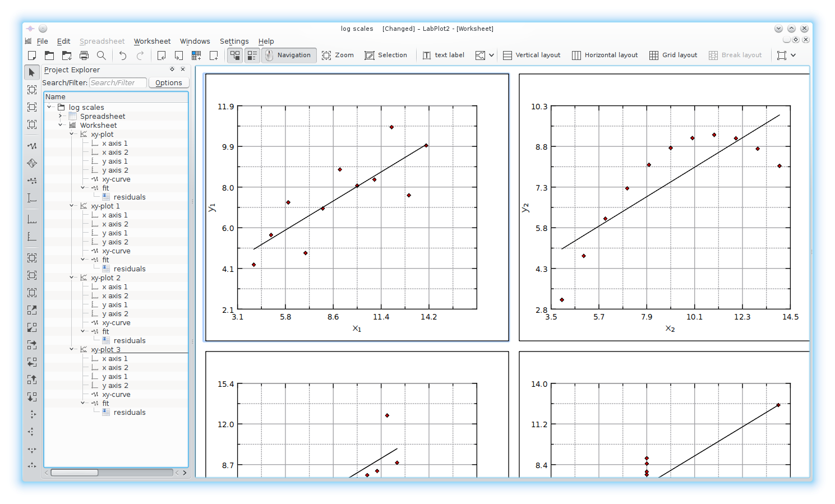Click the Search/Filter input field
The width and height of the screenshot is (835, 504).
pos(118,82)
